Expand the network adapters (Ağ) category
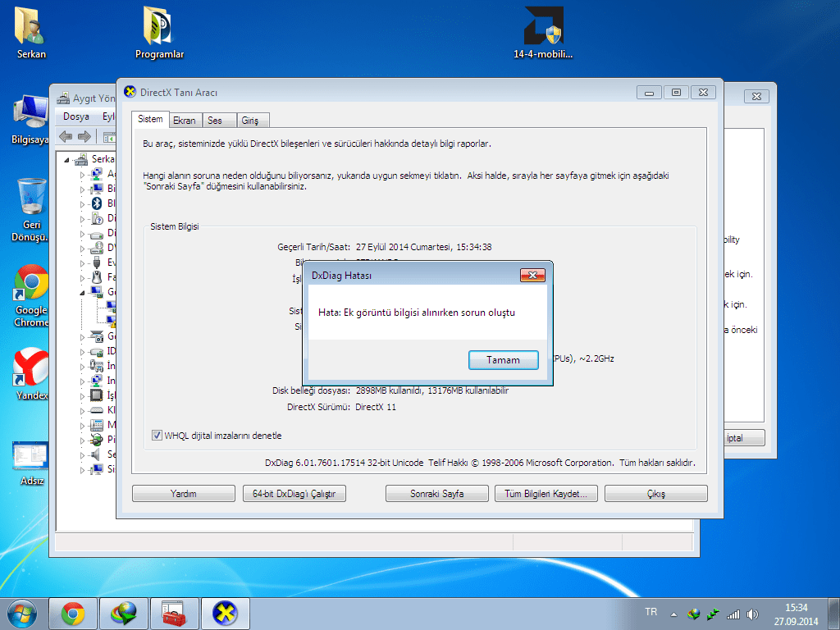The image size is (840, 630). [83, 175]
